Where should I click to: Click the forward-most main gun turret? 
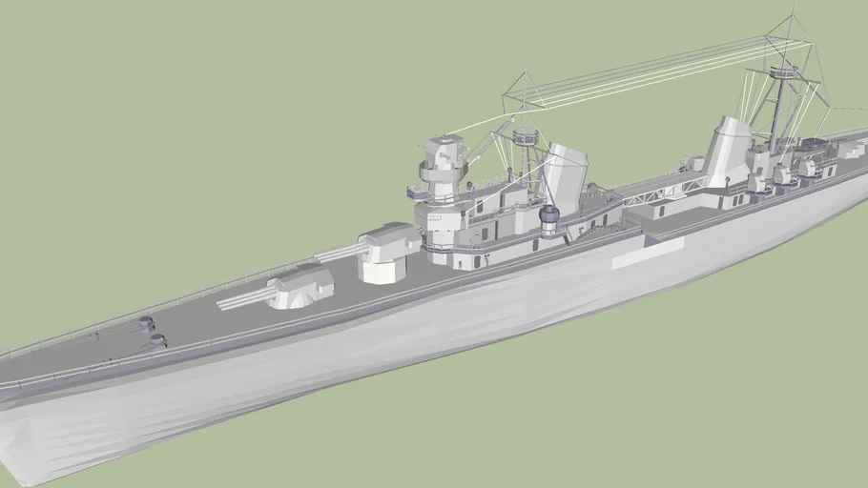click(303, 286)
